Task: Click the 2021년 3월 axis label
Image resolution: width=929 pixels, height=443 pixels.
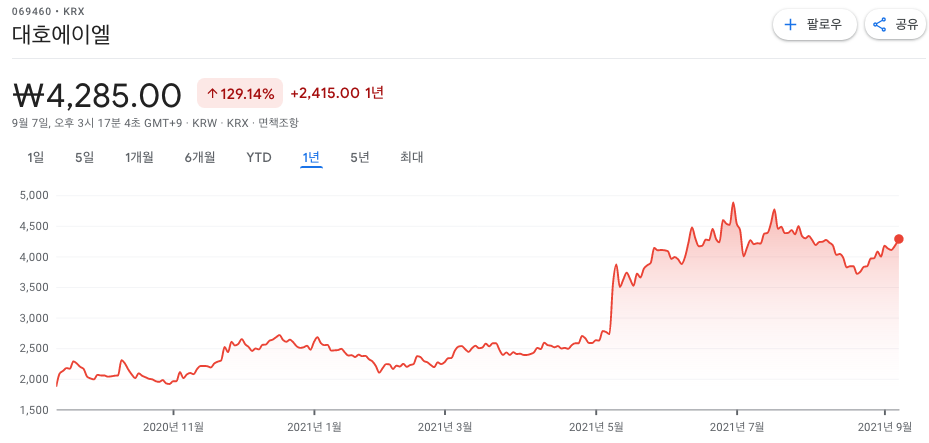Action: coord(444,426)
